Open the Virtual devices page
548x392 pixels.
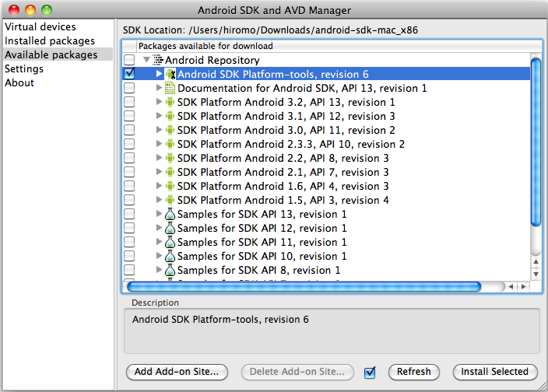pyautogui.click(x=58, y=27)
